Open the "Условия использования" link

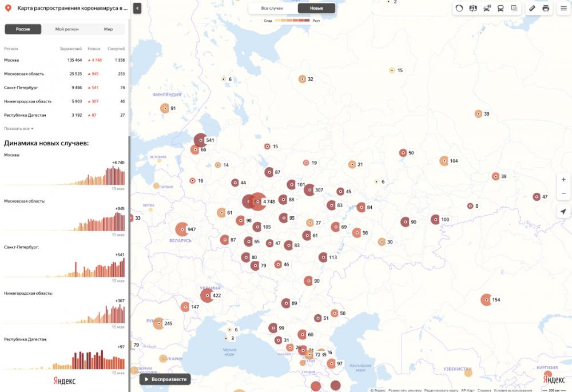tap(513, 390)
